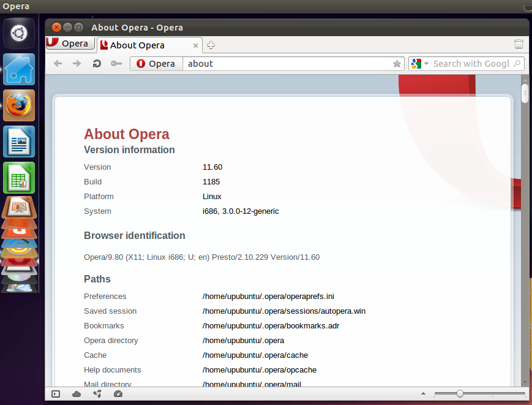Screen dimensions: 532x405
Task: Launch LibreOffice Impress from launcher
Action: pos(19,208)
